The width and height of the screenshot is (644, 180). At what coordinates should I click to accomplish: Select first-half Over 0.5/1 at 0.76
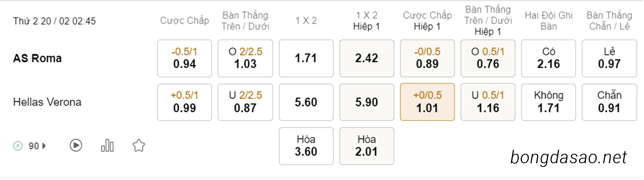(488, 58)
